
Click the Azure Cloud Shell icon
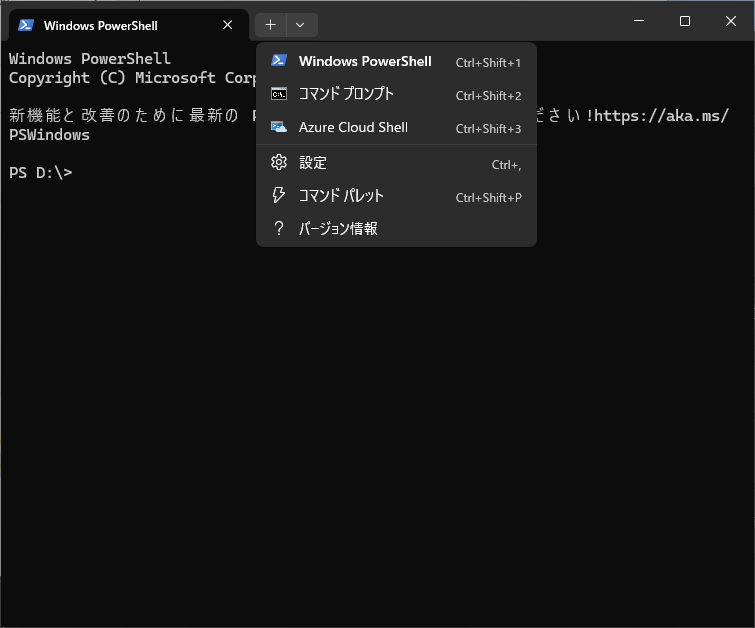pyautogui.click(x=279, y=127)
